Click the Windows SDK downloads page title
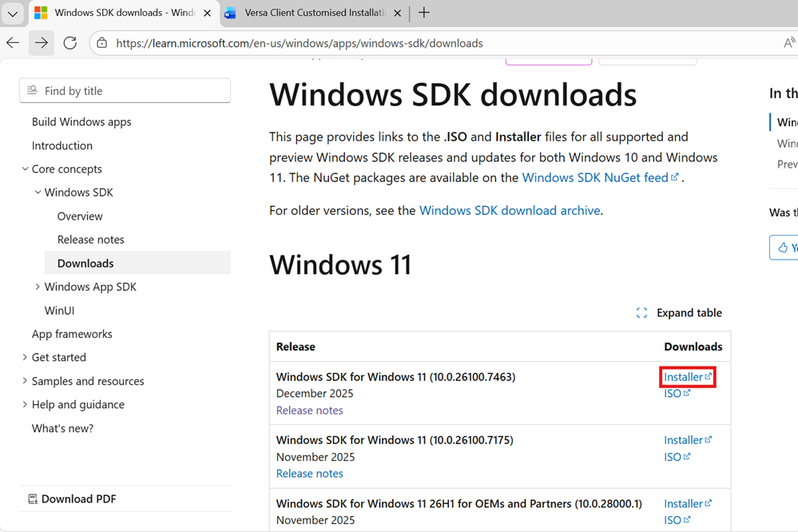This screenshot has height=532, width=798. [453, 95]
